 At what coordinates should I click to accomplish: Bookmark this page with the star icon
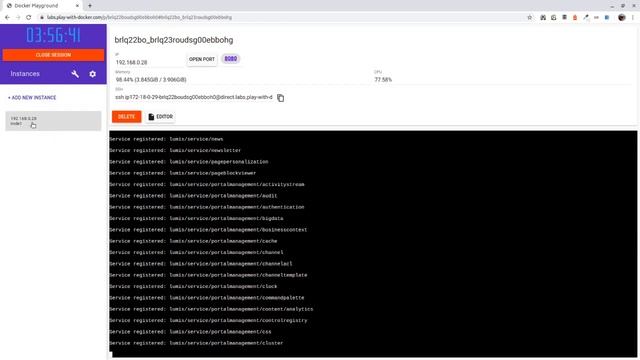530,17
